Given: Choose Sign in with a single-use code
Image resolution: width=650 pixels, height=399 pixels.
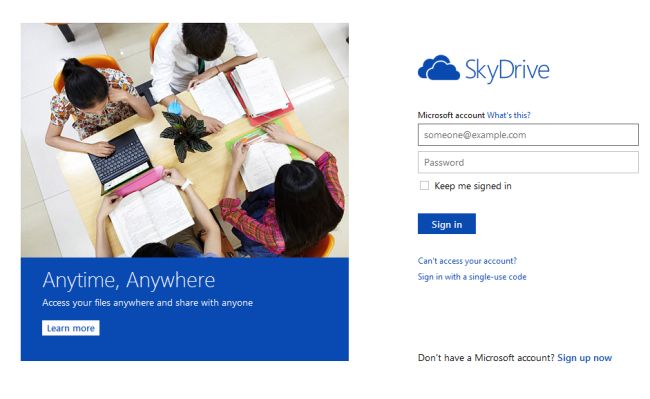Looking at the screenshot, I should pos(472,277).
